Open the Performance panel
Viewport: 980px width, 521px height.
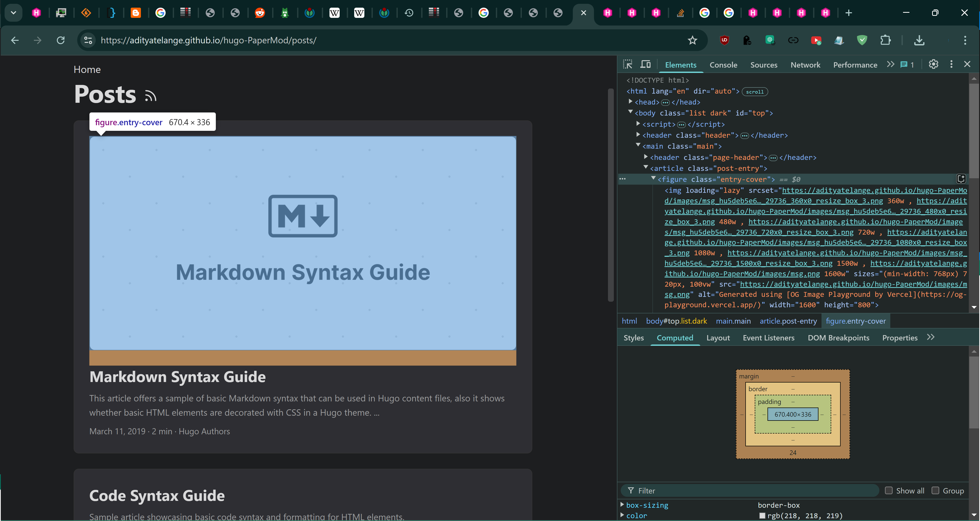point(855,65)
